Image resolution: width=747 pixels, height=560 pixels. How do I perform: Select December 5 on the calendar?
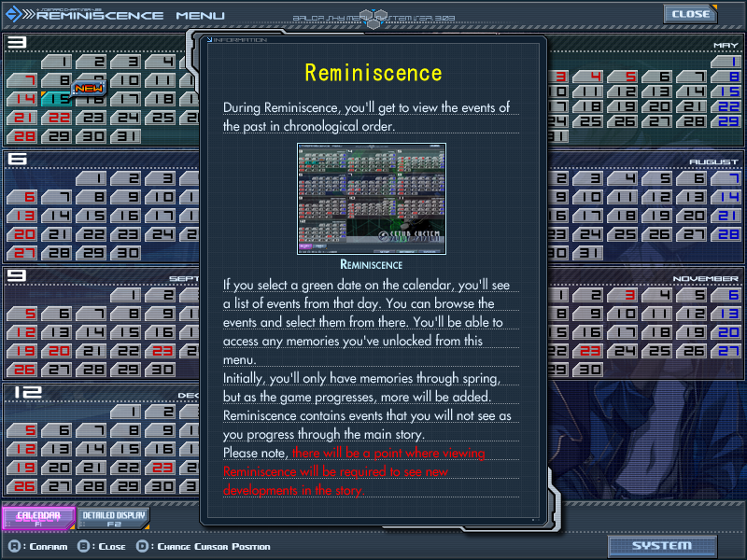pos(21,430)
